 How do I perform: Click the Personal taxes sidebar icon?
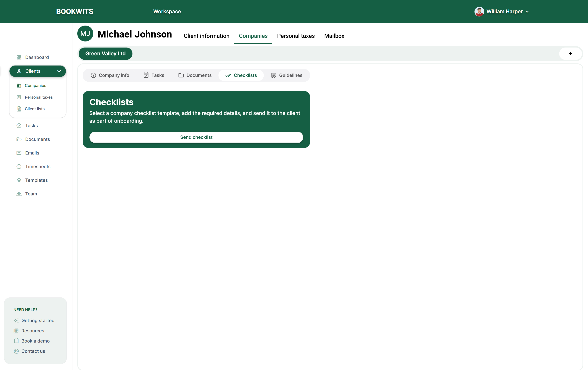[x=19, y=97]
